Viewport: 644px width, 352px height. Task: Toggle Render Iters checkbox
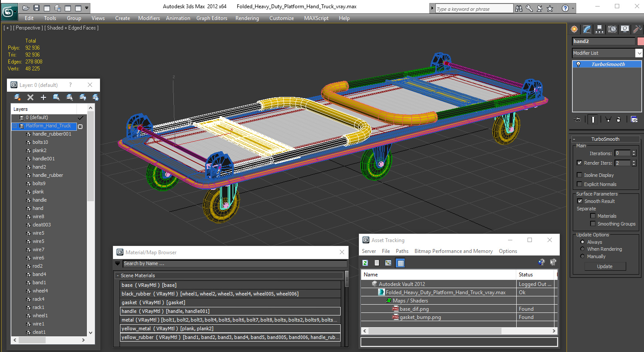click(579, 163)
